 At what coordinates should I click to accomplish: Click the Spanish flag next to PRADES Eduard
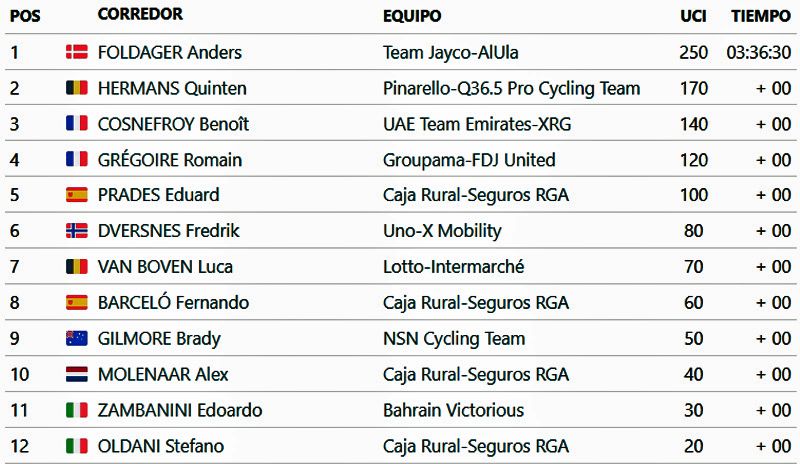pyautogui.click(x=77, y=195)
